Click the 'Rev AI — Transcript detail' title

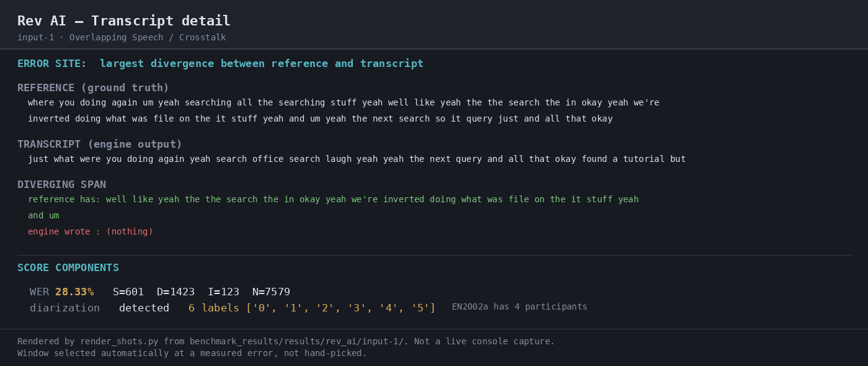tap(124, 21)
